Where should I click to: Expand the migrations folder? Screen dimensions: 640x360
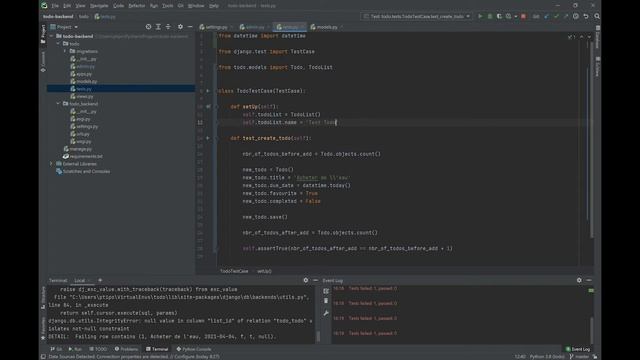(65, 51)
